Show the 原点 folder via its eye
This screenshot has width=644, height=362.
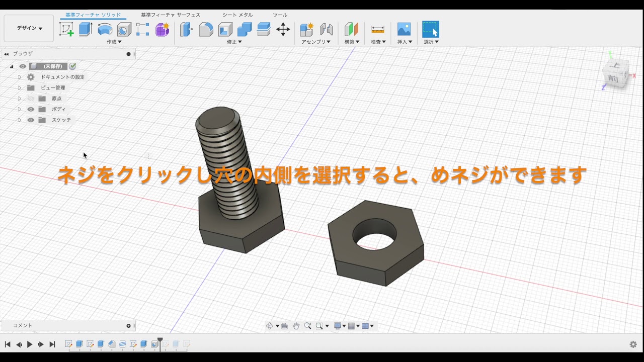tap(31, 99)
